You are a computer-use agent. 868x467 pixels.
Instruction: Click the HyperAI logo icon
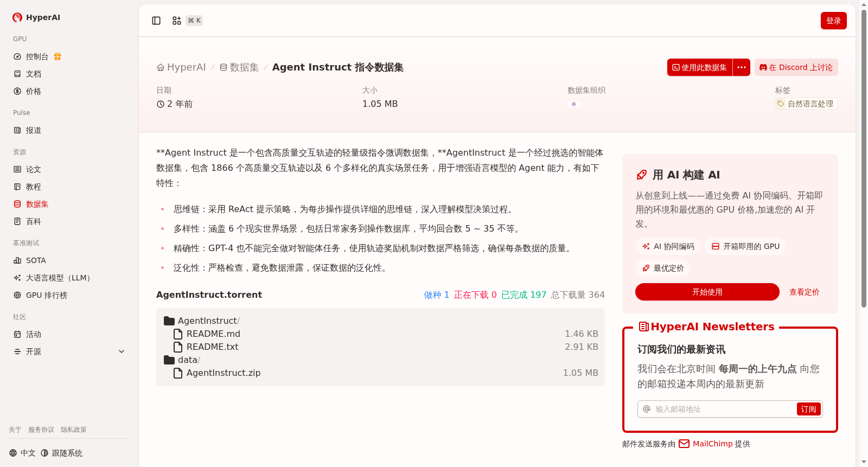point(17,17)
